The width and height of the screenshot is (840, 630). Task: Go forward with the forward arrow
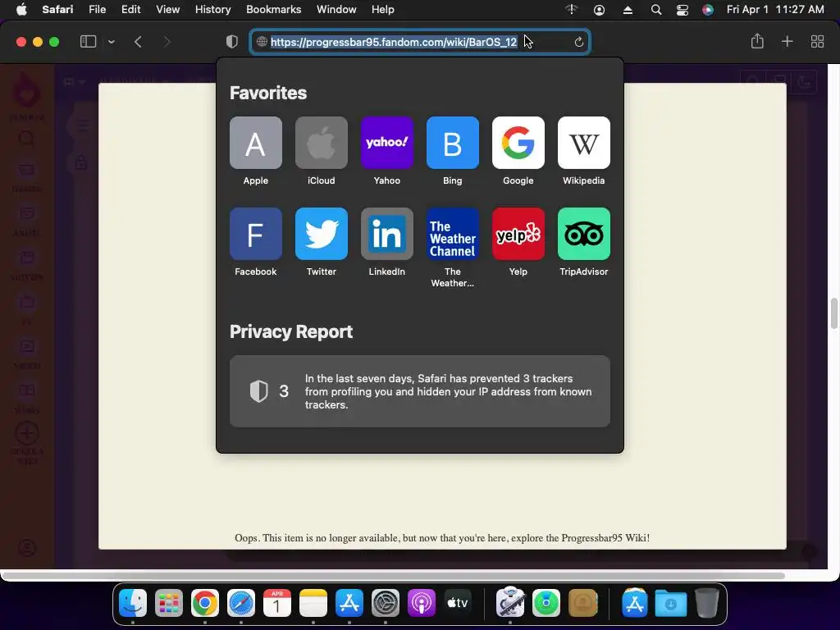(x=167, y=42)
